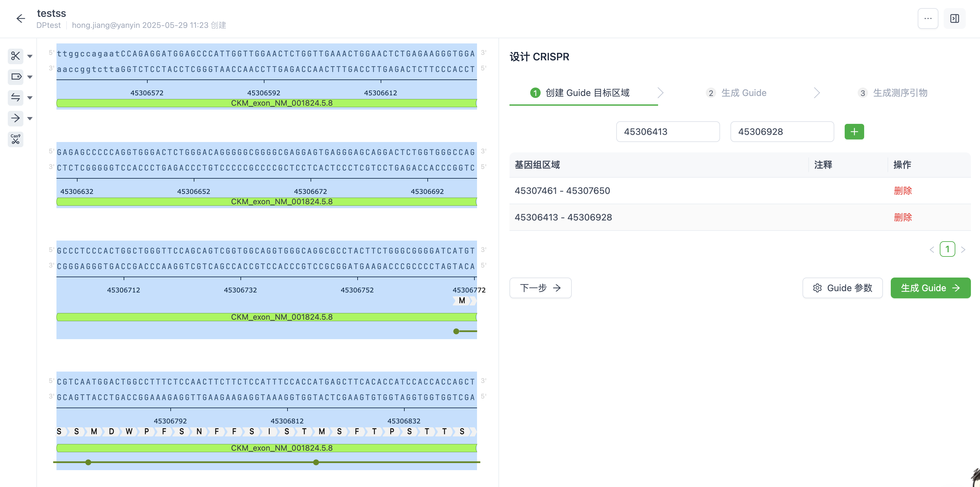Expand dropdown next to swap arrows tool
Screen dimensions: 980x487
coord(30,98)
